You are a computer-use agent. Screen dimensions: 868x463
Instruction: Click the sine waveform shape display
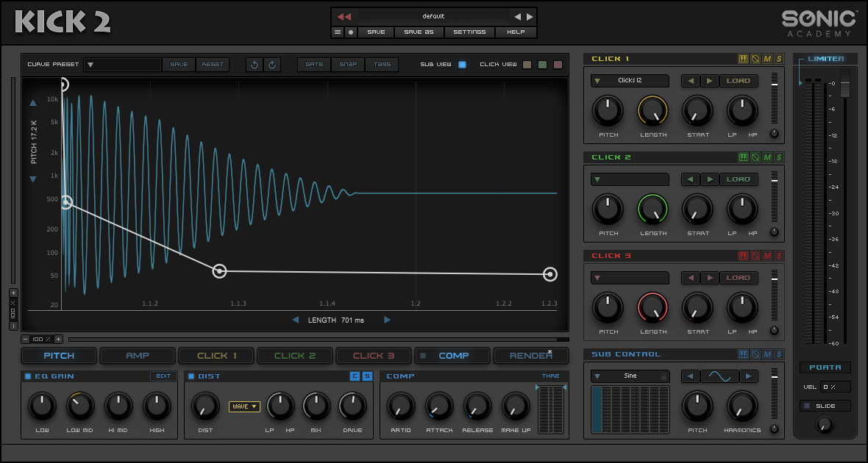pos(719,376)
